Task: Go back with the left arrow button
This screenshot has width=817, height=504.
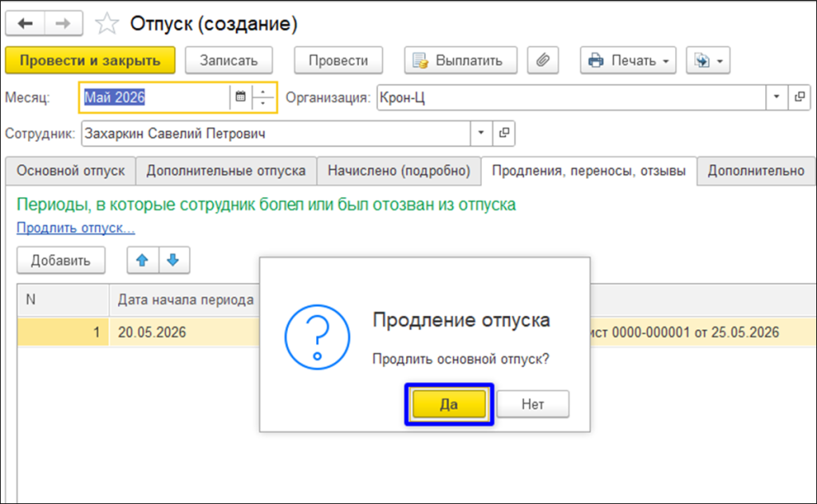Action: click(25, 23)
